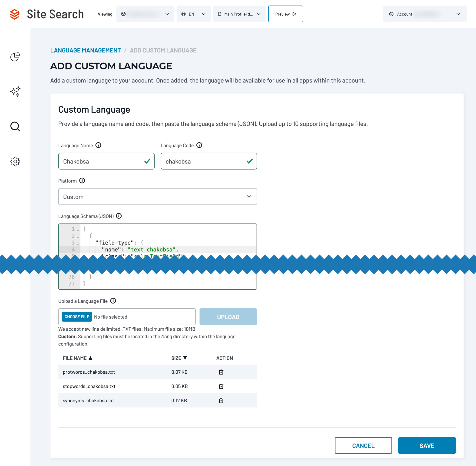Collapse JSON line 2 fold arrow
This screenshot has width=476, height=466.
tap(78, 237)
